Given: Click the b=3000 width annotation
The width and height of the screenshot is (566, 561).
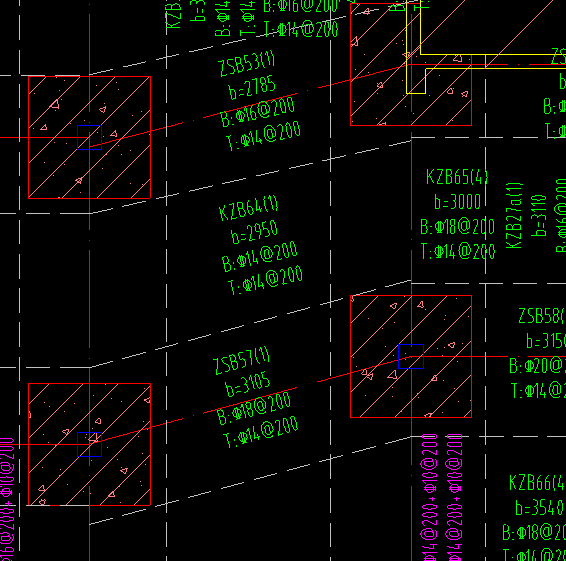Looking at the screenshot, I should coord(458,202).
